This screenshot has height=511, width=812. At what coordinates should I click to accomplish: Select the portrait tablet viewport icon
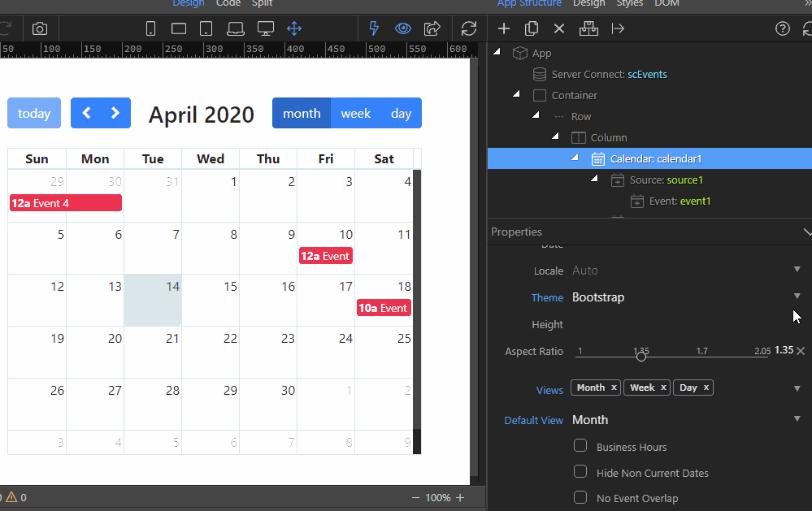tap(206, 29)
